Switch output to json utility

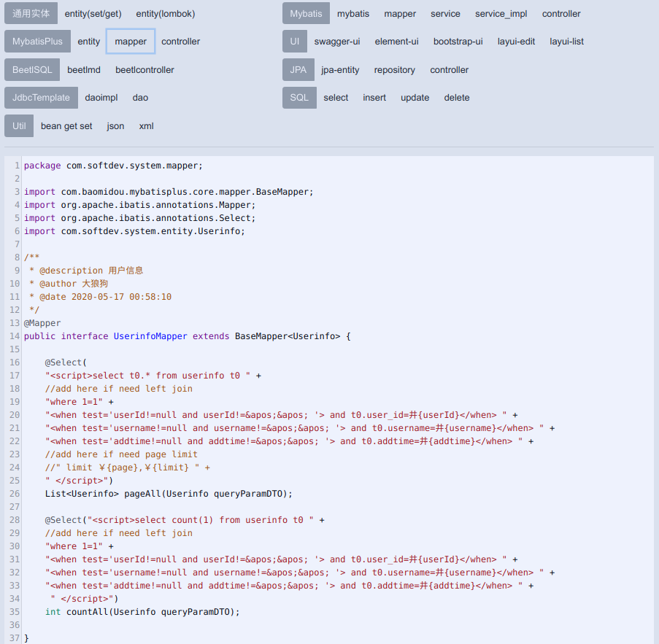click(115, 126)
